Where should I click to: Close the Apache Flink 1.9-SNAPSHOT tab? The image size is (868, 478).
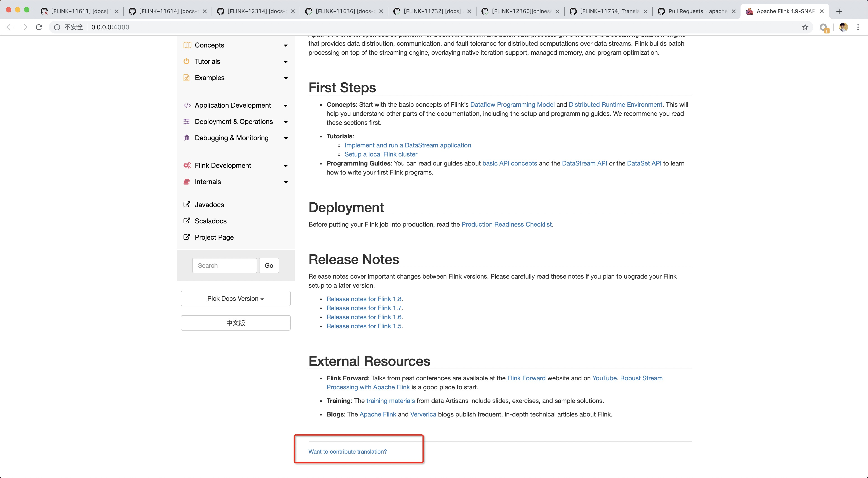[x=822, y=11]
